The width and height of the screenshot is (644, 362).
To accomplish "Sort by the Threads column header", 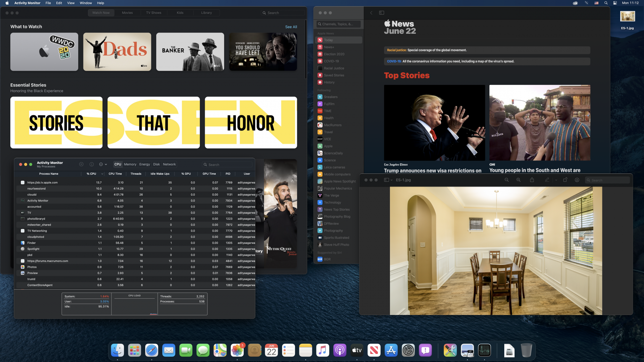I will (x=136, y=174).
